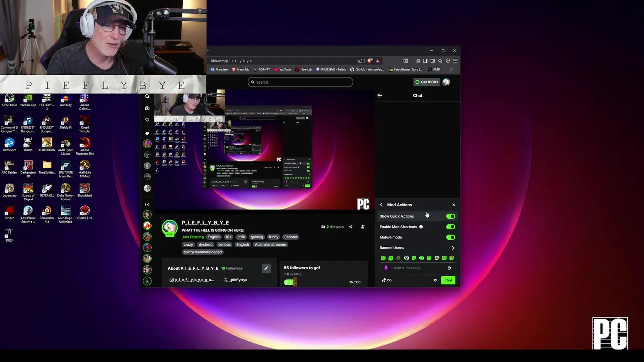Image resolution: width=644 pixels, height=362 pixels.
Task: Open the PIEFLYBYE - Twitch bookmark
Action: point(332,69)
